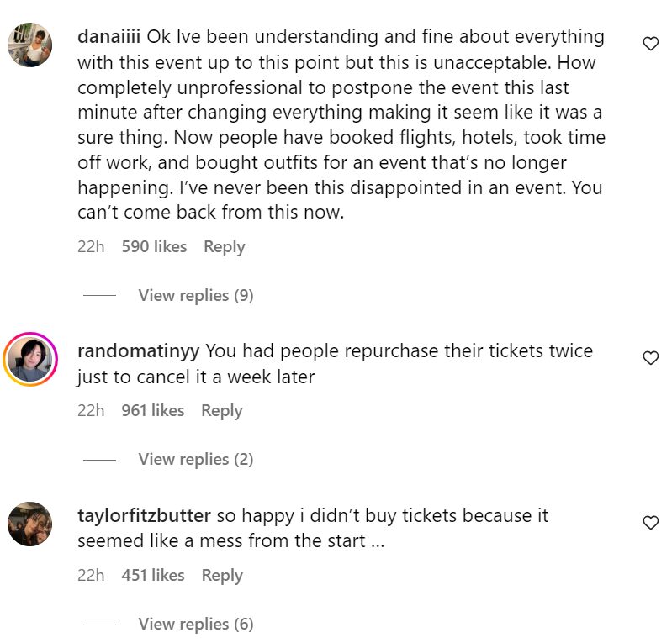This screenshot has height=643, width=672.
Task: Open the danaiiii username link
Action: 109,37
